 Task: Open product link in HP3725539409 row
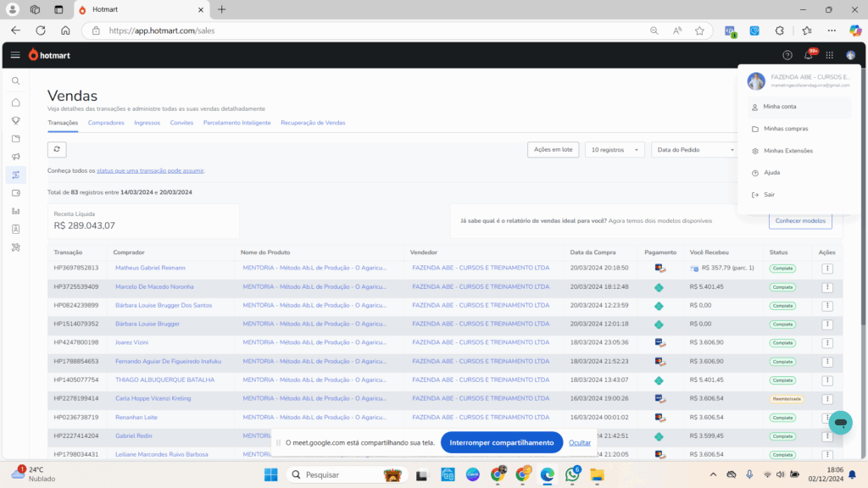(x=314, y=286)
